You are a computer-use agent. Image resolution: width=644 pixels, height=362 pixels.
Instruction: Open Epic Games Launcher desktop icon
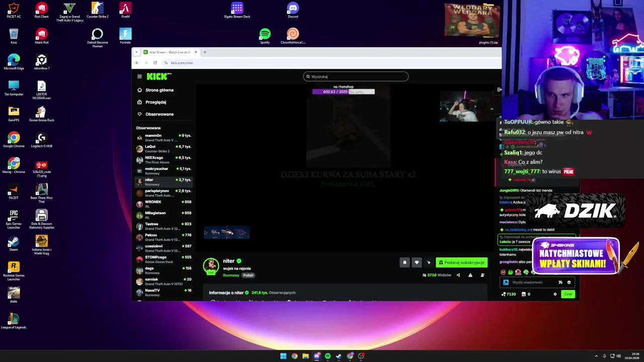click(14, 219)
